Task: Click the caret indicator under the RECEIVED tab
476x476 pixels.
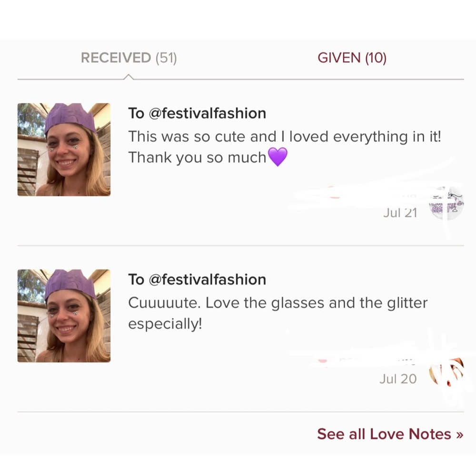Action: pos(129,77)
